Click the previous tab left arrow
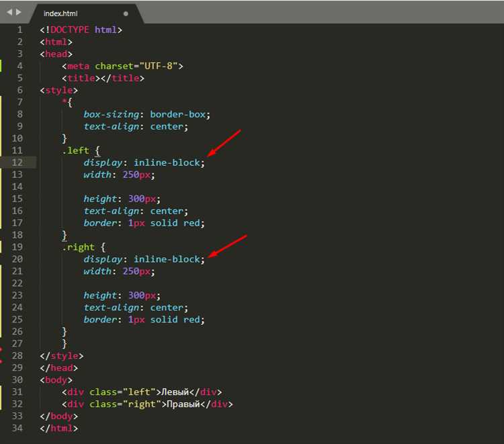The width and height of the screenshot is (504, 444). click(x=9, y=12)
